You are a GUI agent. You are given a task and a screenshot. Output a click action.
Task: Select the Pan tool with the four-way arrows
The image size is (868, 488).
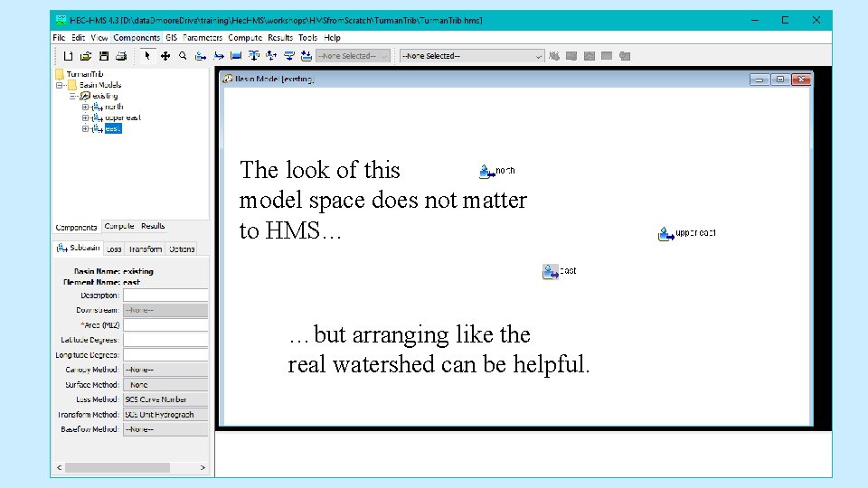165,56
